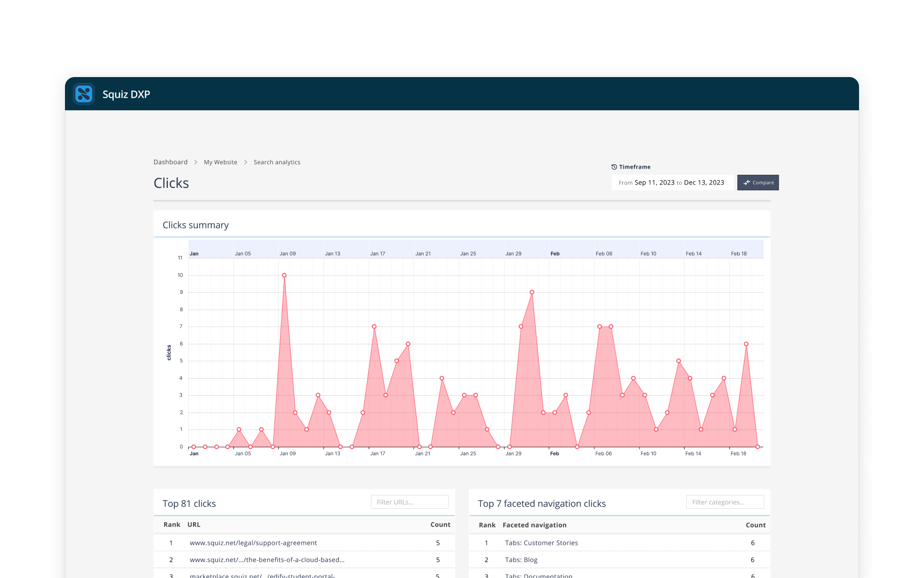The width and height of the screenshot is (924, 578).
Task: Select Search analytics breadcrumb
Action: 277,162
